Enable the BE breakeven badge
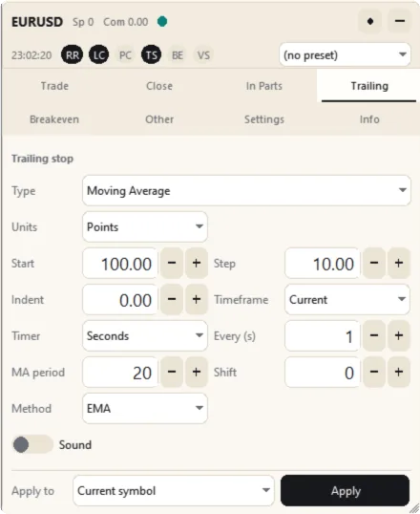 coord(178,54)
